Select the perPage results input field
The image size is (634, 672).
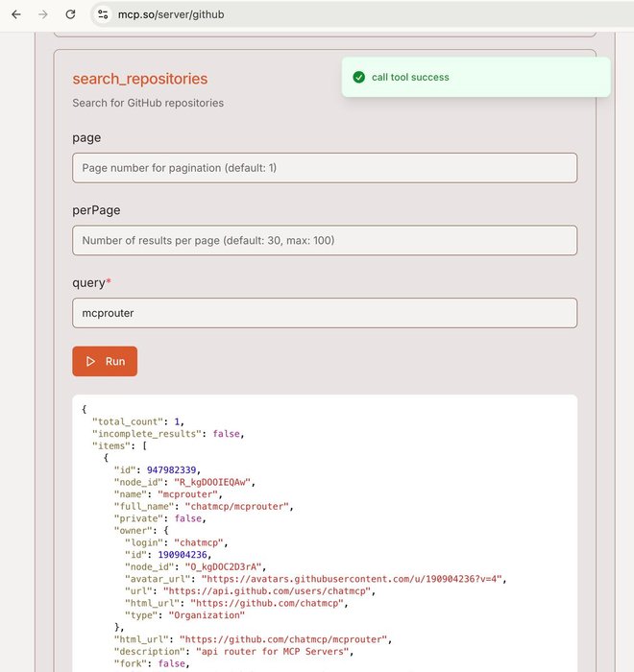[x=325, y=240]
